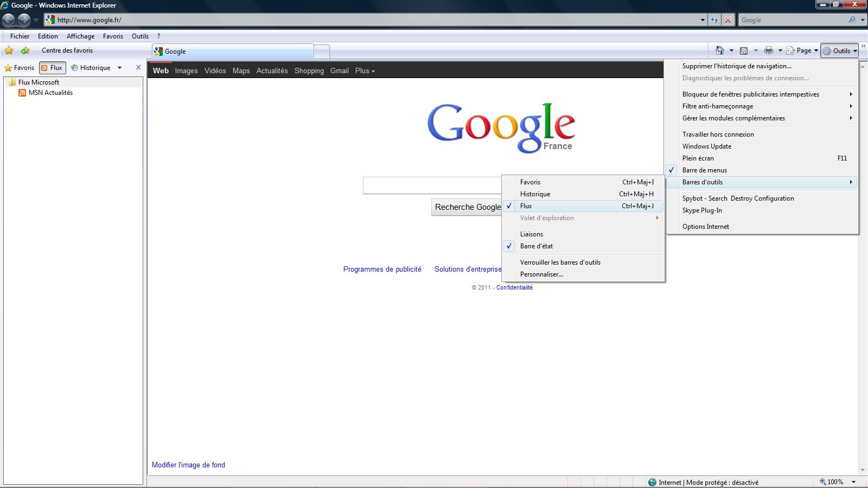Click the Recherche Google button
The width and height of the screenshot is (868, 488).
(467, 207)
